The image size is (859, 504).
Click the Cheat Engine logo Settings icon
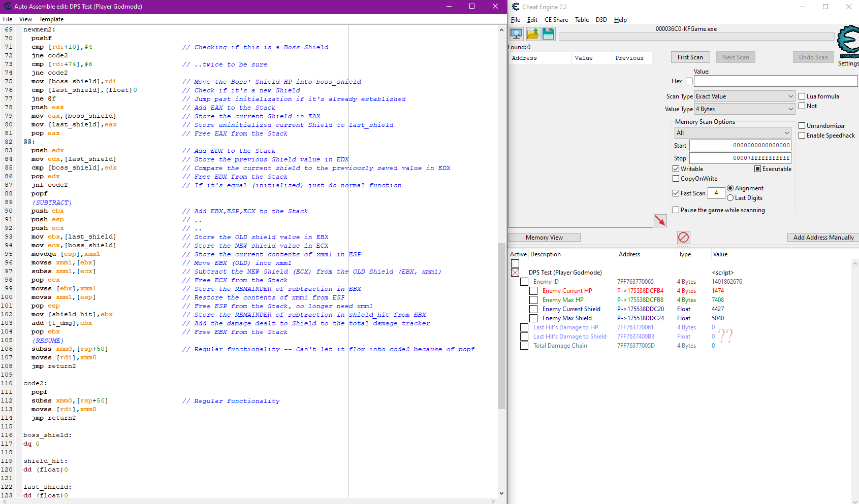848,43
